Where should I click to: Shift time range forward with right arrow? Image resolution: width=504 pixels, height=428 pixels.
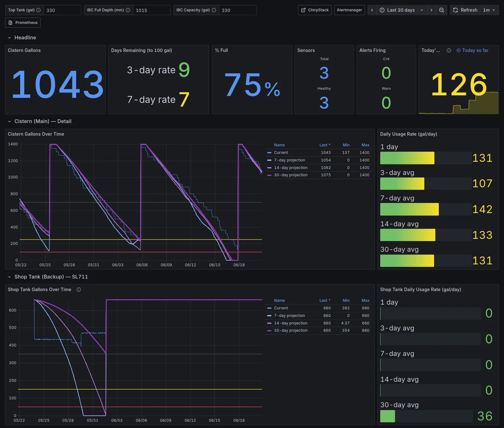(x=431, y=10)
